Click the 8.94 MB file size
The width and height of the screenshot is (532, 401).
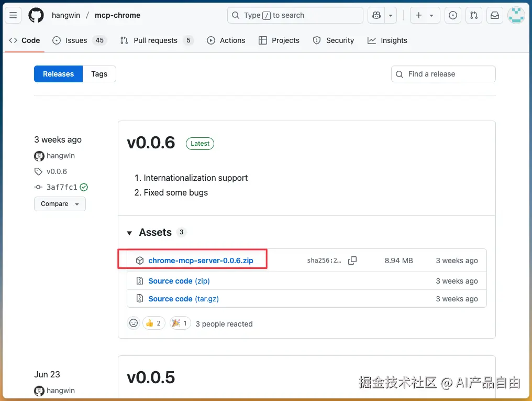398,261
